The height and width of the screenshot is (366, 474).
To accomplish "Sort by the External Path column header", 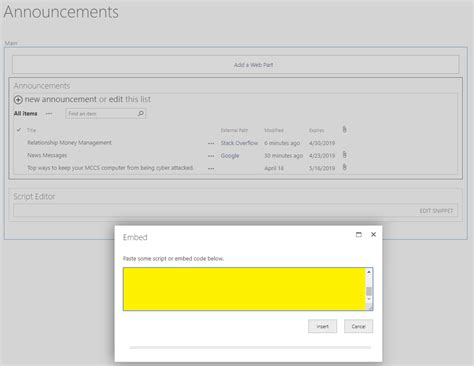I will [234, 130].
